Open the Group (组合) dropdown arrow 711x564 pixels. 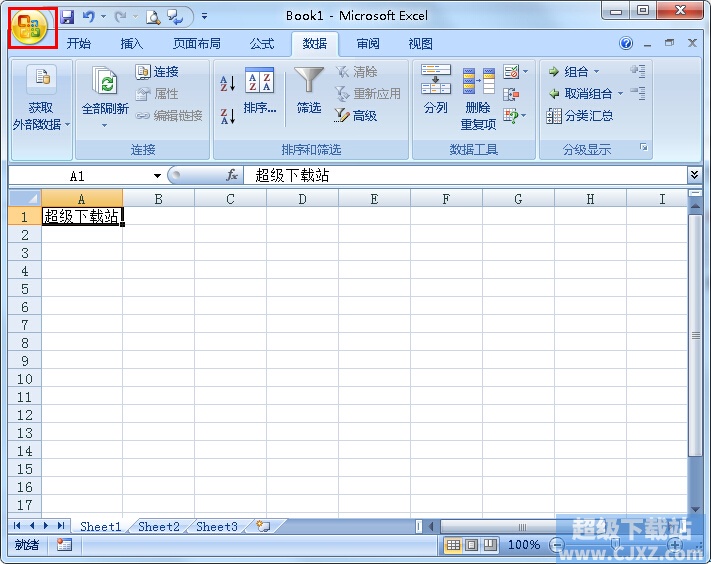(x=596, y=72)
